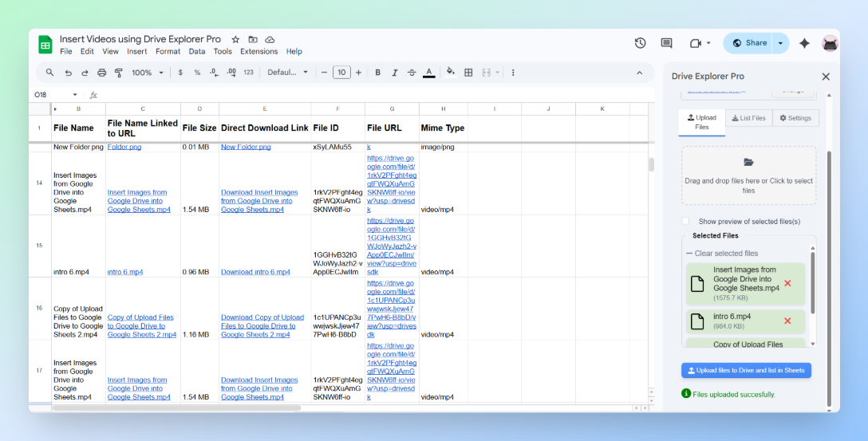Open the number format 123 menu
The image size is (868, 441).
(249, 73)
